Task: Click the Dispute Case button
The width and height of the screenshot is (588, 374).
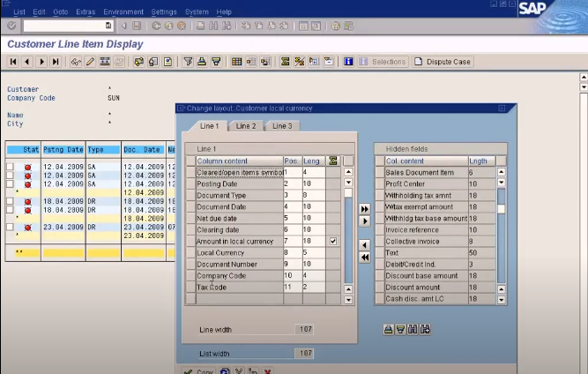Action: click(x=443, y=62)
